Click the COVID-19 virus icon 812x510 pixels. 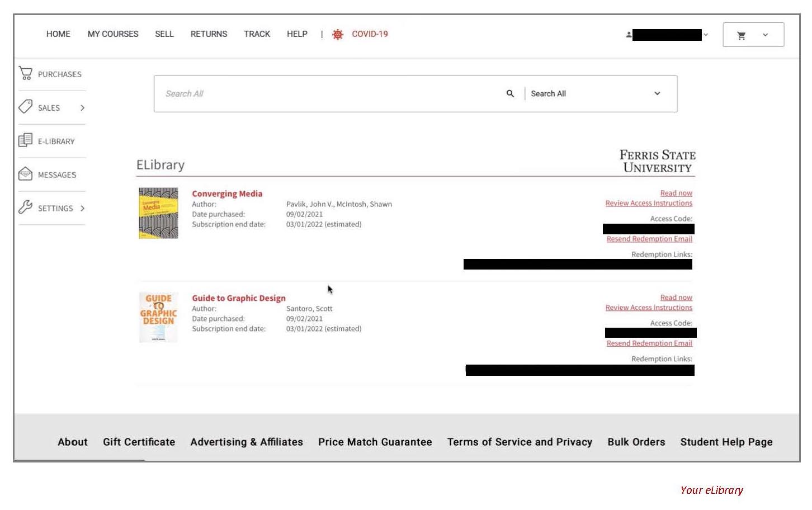pyautogui.click(x=338, y=35)
